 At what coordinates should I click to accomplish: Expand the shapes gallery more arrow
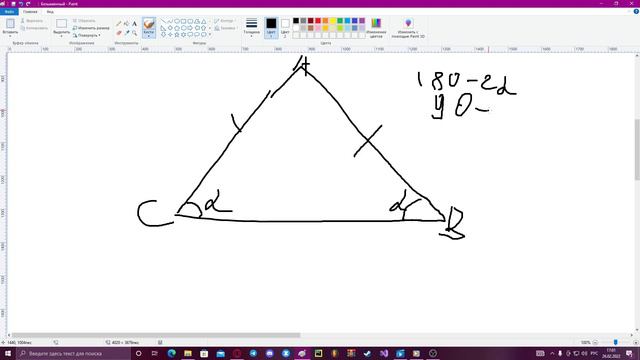[210, 35]
